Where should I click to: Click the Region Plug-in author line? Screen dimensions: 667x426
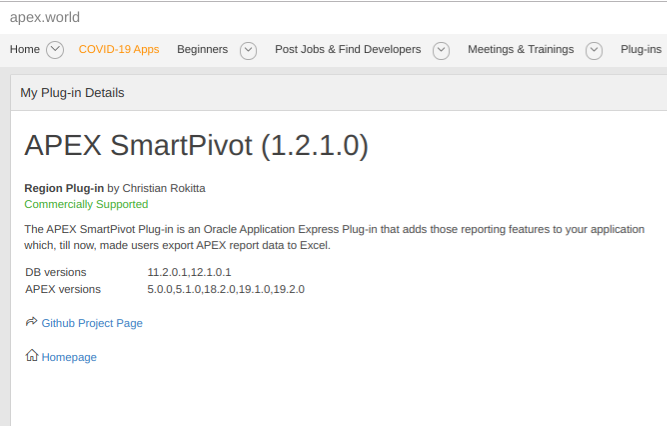115,188
